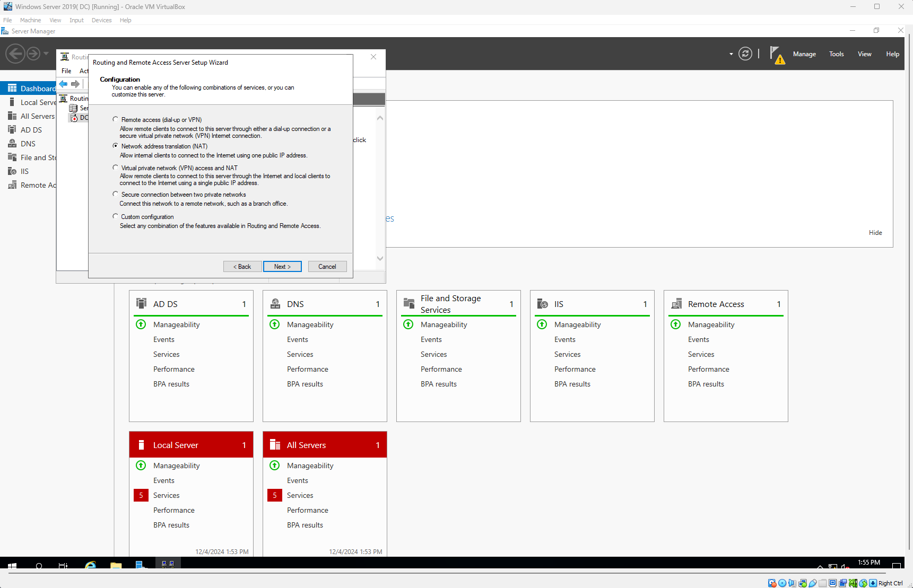Image resolution: width=913 pixels, height=588 pixels.
Task: Open the Help menu in Server Manager
Action: (892, 54)
